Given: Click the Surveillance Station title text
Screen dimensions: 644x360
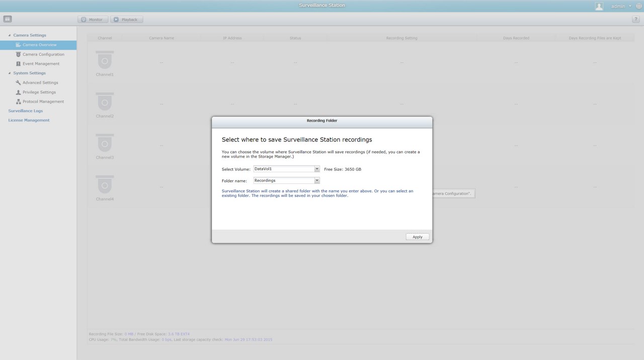Looking at the screenshot, I should click(x=322, y=6).
